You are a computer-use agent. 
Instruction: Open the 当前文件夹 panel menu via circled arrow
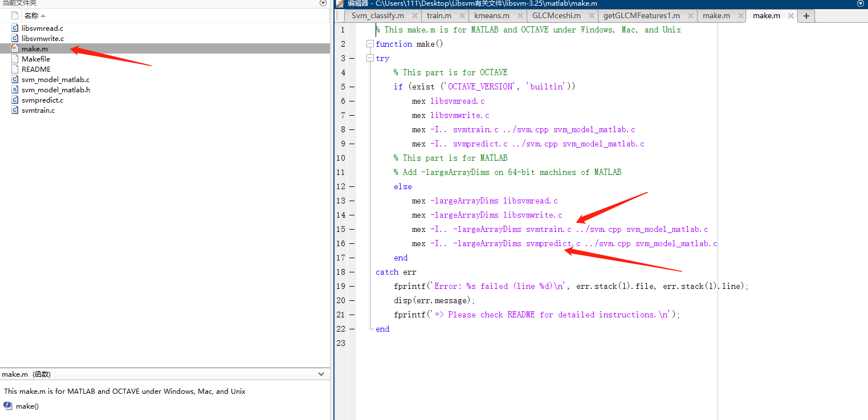tap(324, 4)
